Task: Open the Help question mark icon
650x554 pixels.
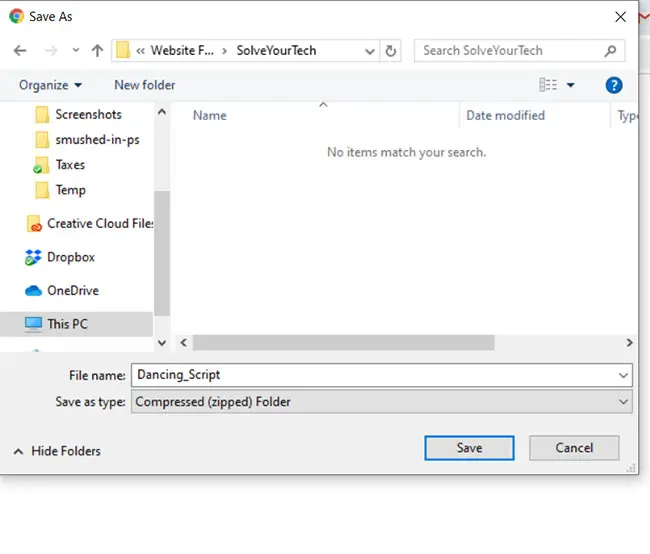Action: point(614,85)
